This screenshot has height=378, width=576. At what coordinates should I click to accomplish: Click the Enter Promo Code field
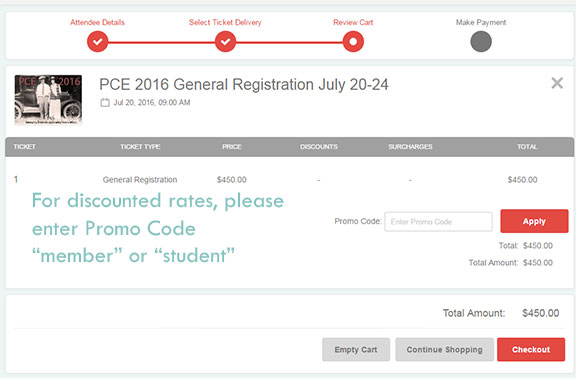coord(438,222)
